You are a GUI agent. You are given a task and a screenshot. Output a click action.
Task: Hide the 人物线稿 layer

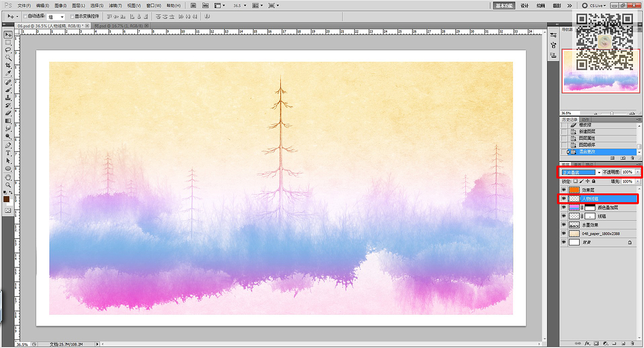(x=563, y=199)
